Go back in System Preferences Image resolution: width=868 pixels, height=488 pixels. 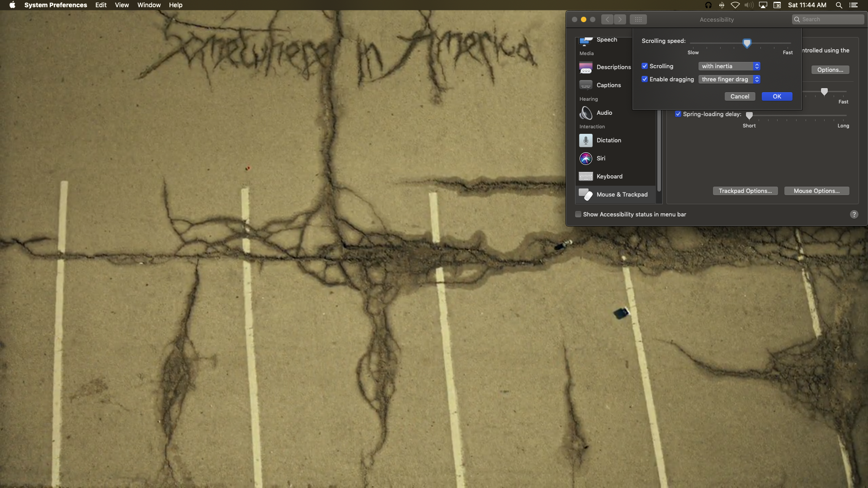click(x=607, y=19)
